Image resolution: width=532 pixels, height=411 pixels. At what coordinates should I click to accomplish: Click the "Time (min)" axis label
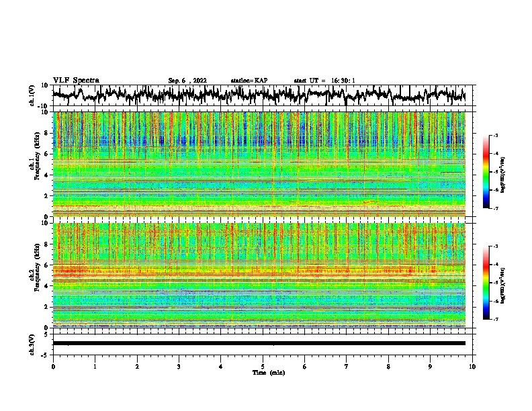point(269,373)
